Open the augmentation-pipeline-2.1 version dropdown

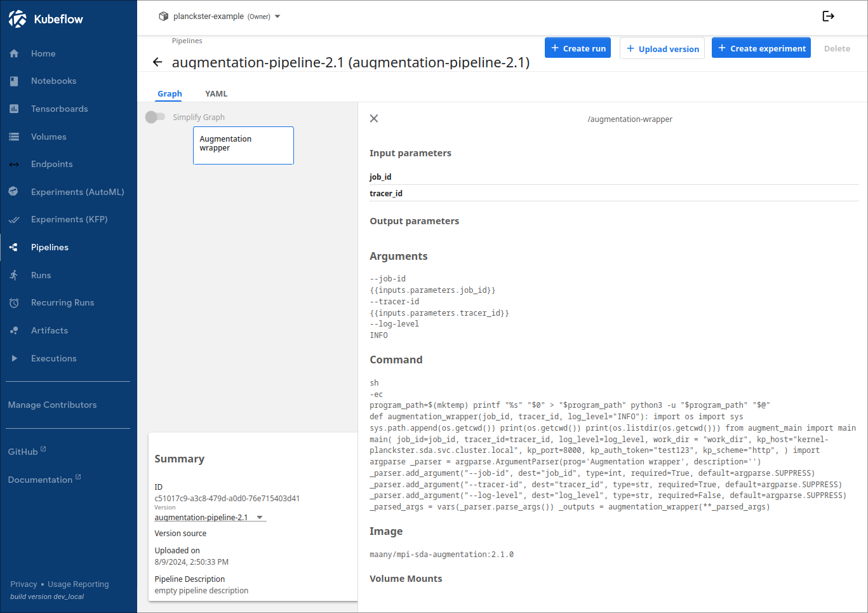pos(210,518)
